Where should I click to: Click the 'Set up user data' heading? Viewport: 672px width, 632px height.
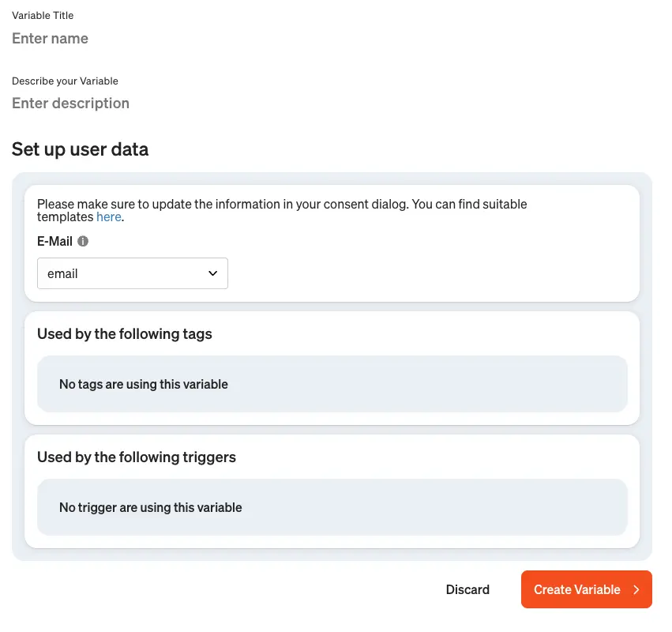click(80, 149)
